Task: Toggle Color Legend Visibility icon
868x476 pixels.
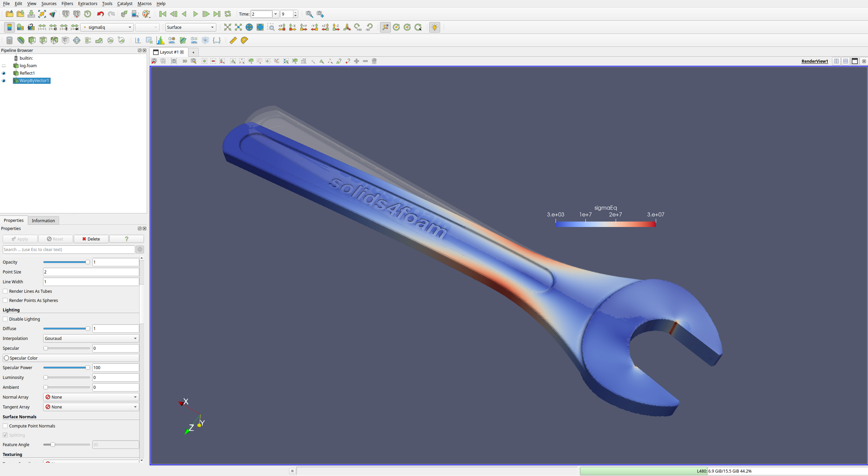Action: 10,27
